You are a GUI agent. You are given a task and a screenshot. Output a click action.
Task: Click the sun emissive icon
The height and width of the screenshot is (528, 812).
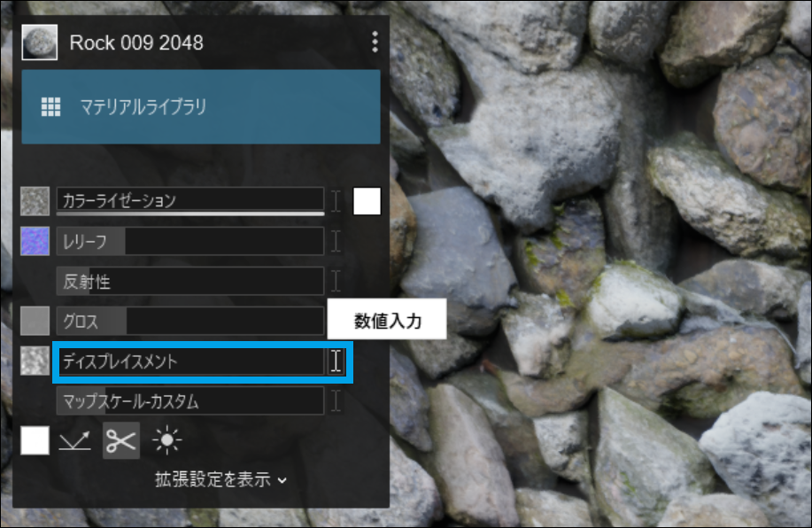(x=166, y=440)
